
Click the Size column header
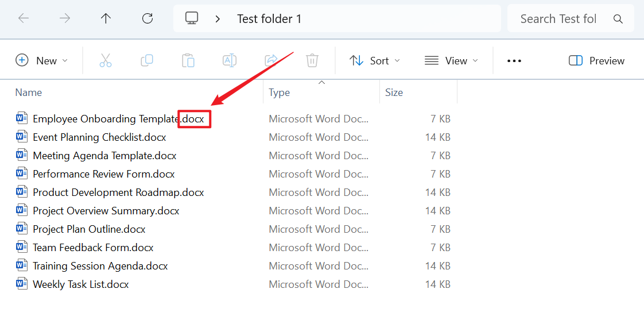[x=394, y=93]
